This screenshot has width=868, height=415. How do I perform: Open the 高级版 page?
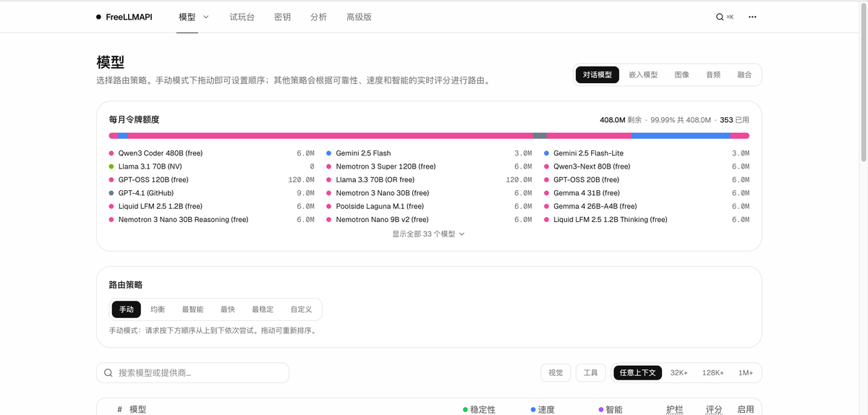359,17
